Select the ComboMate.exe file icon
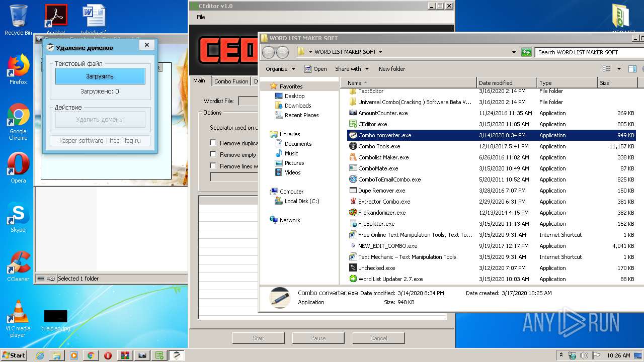 (x=353, y=168)
